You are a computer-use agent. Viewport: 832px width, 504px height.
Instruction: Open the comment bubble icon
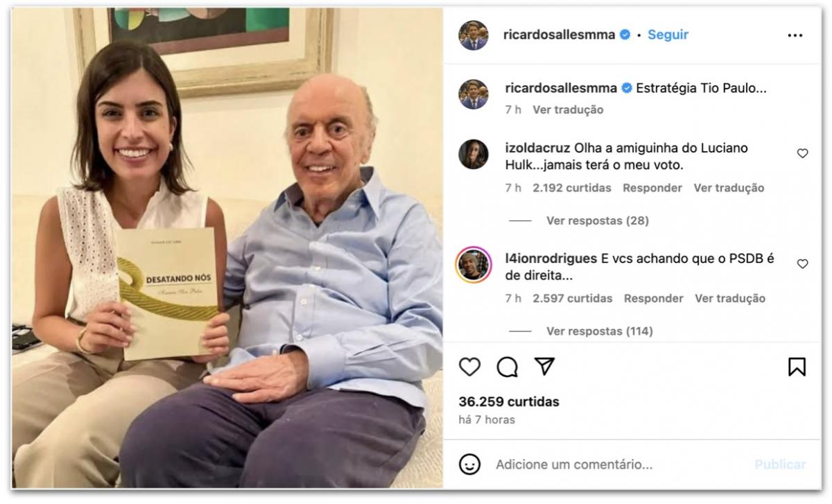pyautogui.click(x=507, y=367)
